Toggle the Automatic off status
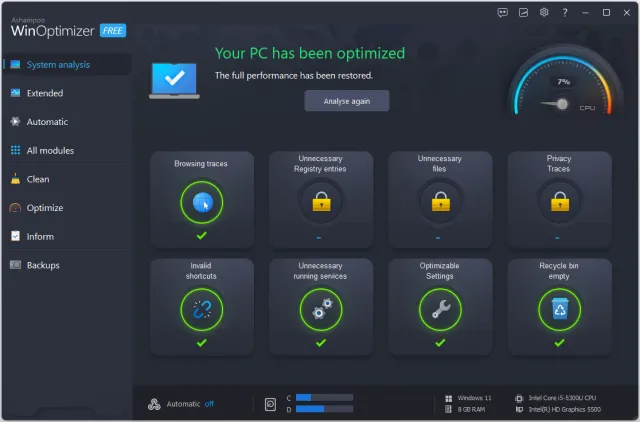The image size is (640, 422). point(209,404)
